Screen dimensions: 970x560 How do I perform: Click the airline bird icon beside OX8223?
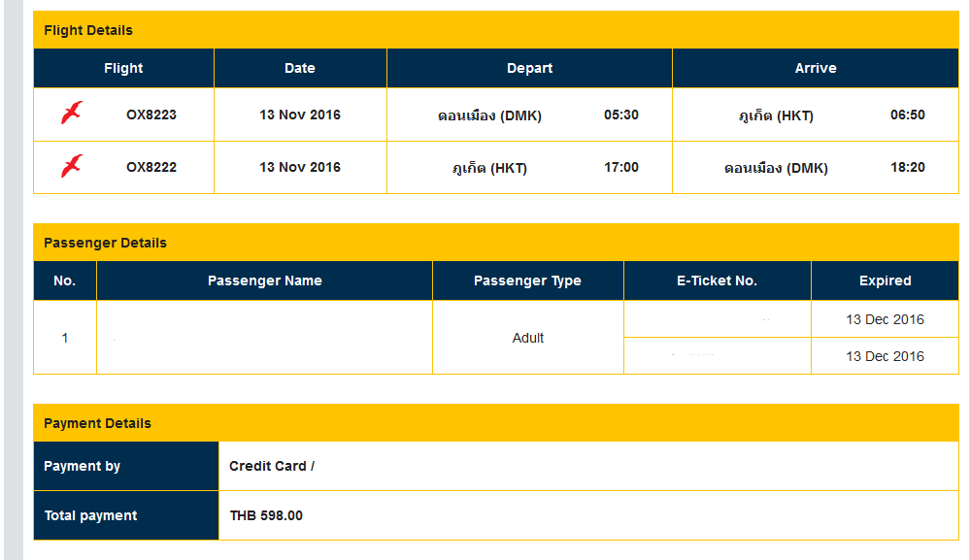coord(72,114)
